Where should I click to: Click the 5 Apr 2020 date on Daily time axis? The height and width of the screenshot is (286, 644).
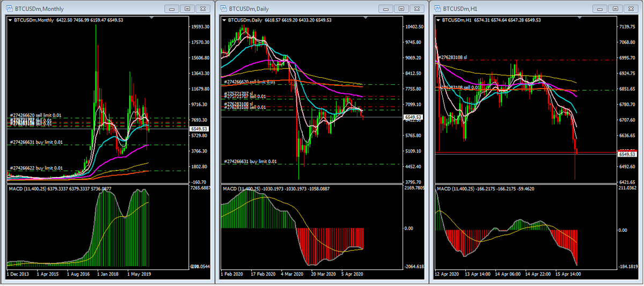tap(352, 274)
